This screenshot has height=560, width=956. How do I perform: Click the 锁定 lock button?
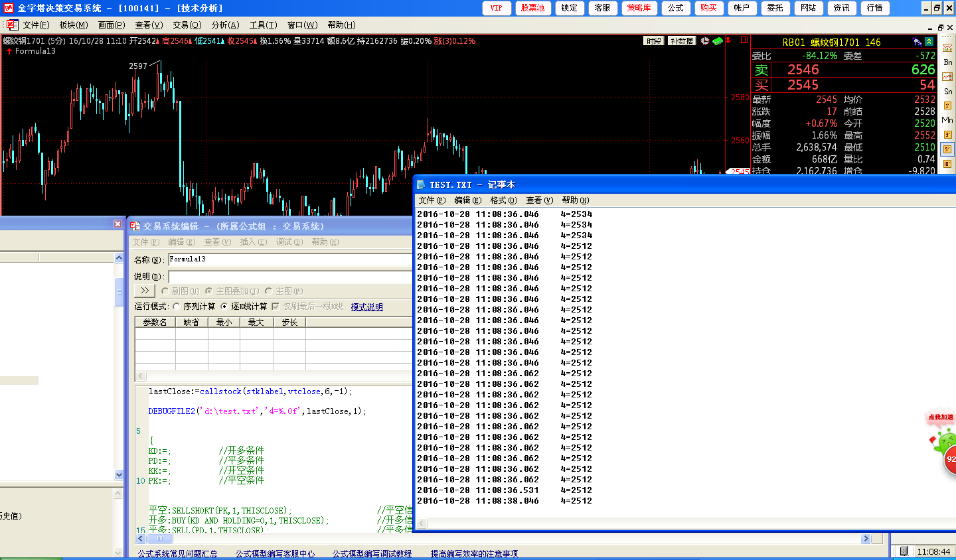pyautogui.click(x=570, y=8)
